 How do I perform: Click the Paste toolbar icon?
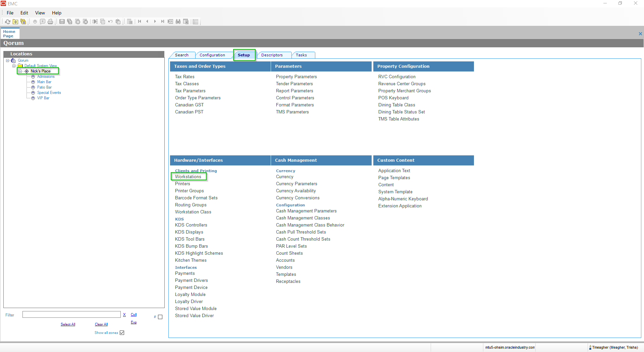[x=118, y=21]
